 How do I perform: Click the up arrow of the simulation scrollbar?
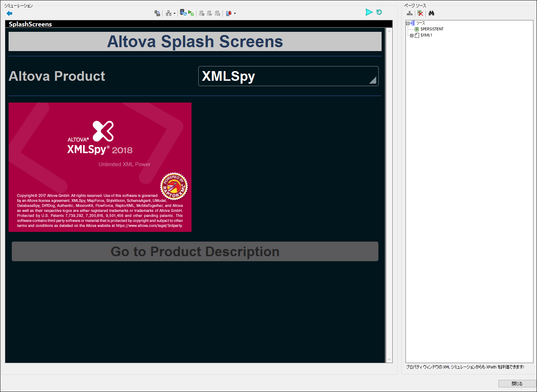pyautogui.click(x=389, y=31)
